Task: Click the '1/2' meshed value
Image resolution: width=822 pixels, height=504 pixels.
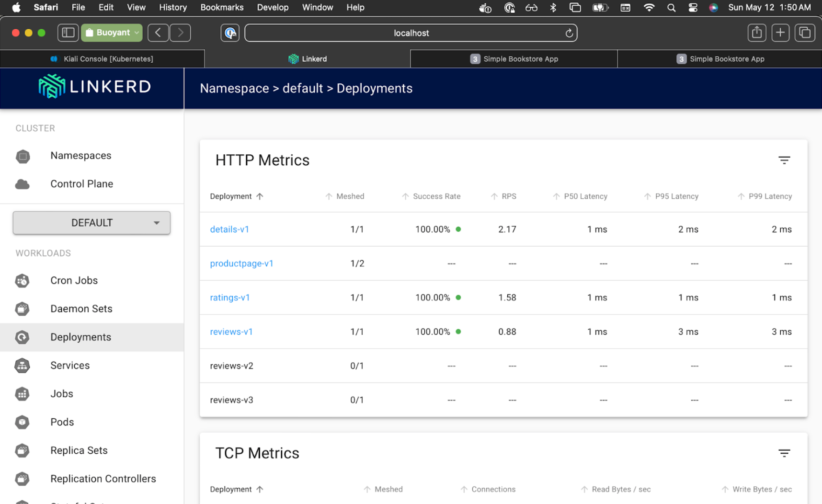Action: (x=357, y=263)
